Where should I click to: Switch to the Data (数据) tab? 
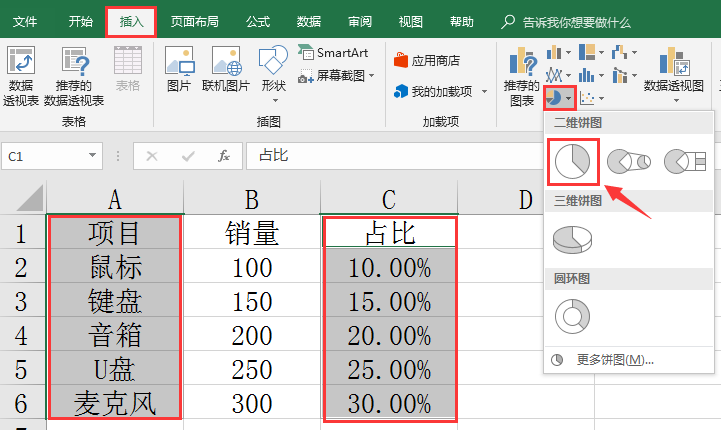(309, 22)
